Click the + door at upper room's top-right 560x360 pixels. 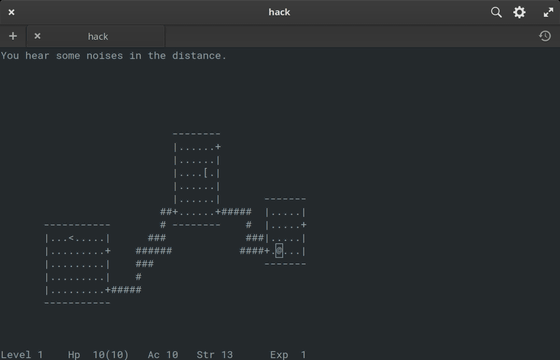tap(218, 147)
